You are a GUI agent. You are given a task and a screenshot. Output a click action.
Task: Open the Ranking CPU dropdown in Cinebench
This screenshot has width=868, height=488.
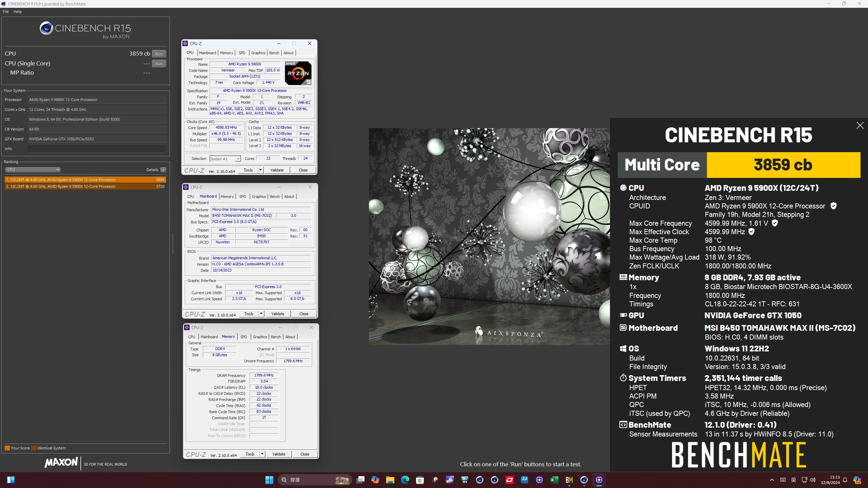(x=33, y=169)
